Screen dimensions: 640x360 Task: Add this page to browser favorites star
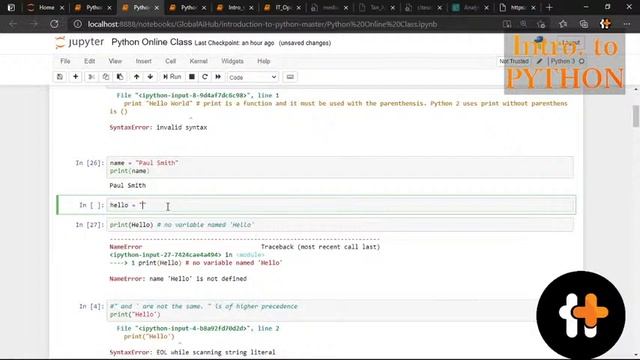[541, 24]
